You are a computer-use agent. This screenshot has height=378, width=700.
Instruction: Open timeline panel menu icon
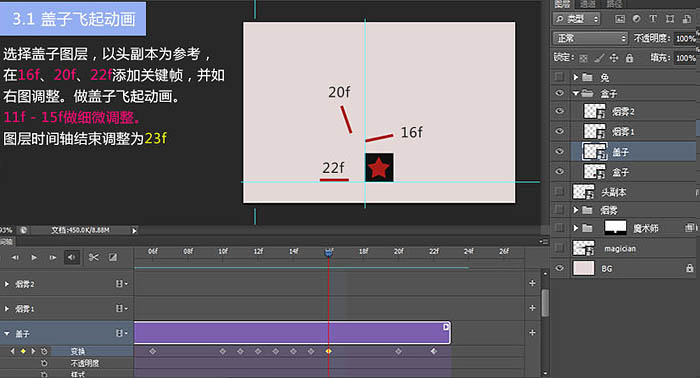(543, 241)
